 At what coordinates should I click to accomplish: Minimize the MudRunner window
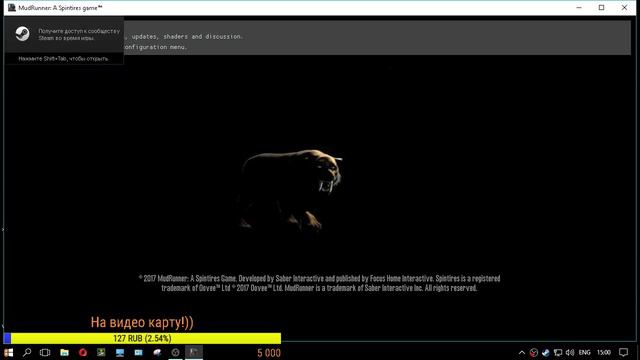coord(579,8)
